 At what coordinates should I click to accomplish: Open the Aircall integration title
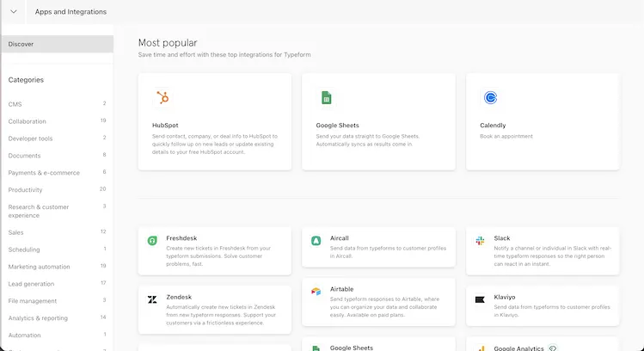pyautogui.click(x=340, y=238)
